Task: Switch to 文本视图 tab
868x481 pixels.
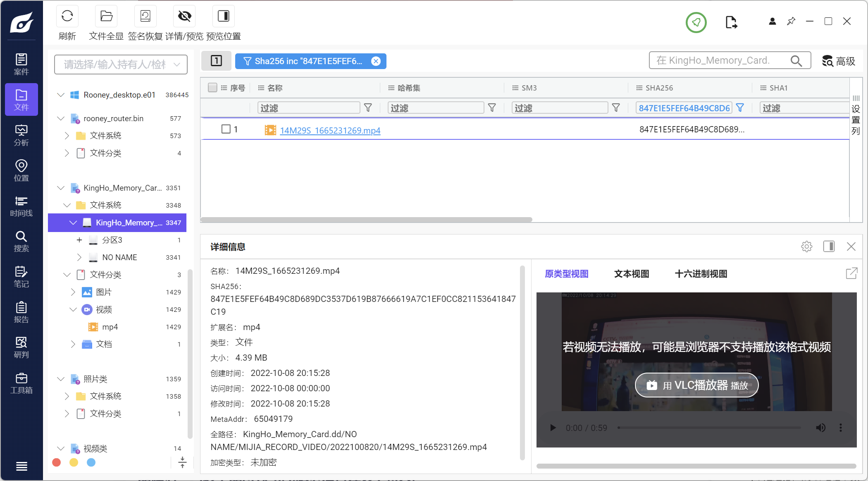Action: click(x=632, y=274)
